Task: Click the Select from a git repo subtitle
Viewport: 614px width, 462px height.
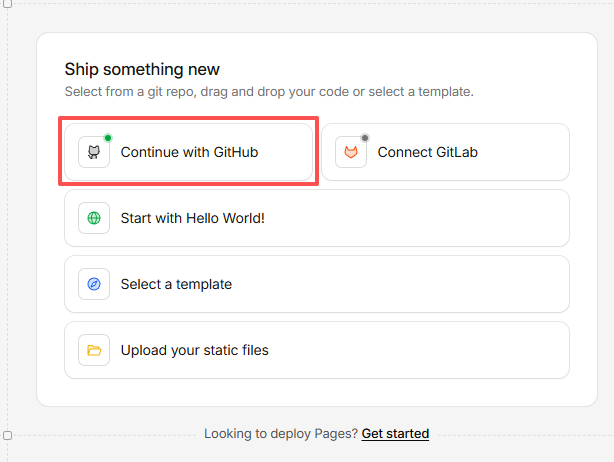Action: click(x=269, y=92)
